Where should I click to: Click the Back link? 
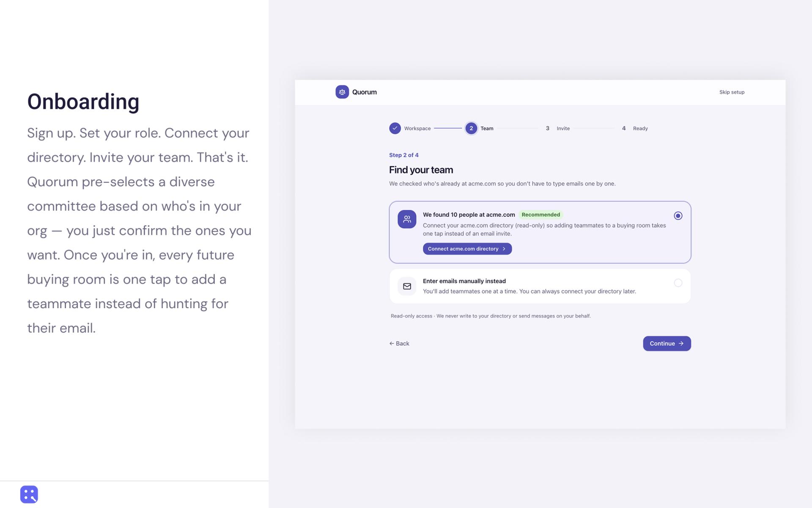coord(399,344)
